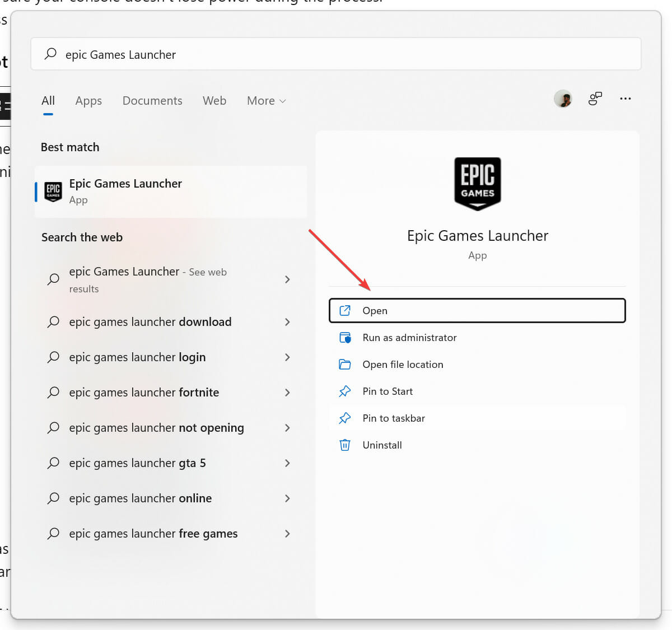Click the pin icon next to Pin to taskbar
Screen dimensions: 672x630
click(345, 418)
